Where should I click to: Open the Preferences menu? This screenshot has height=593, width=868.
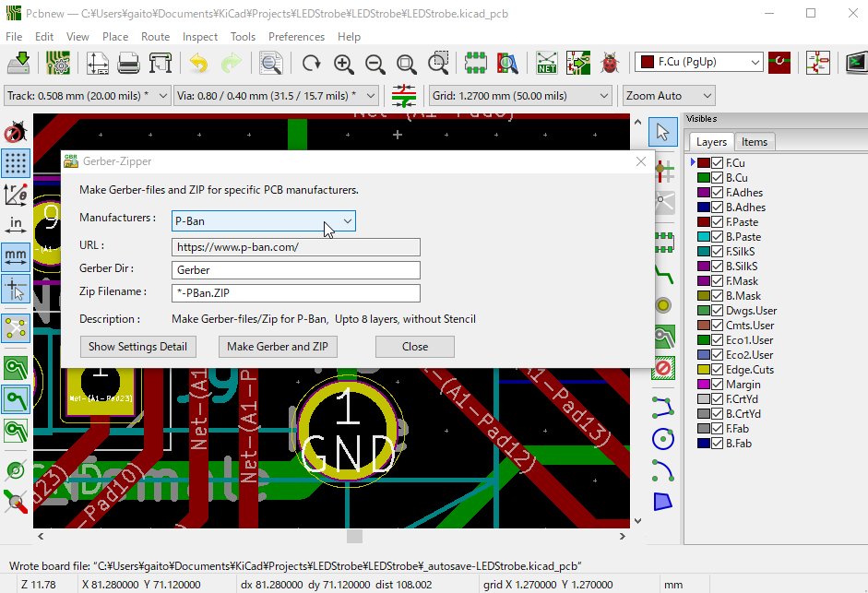click(x=296, y=37)
